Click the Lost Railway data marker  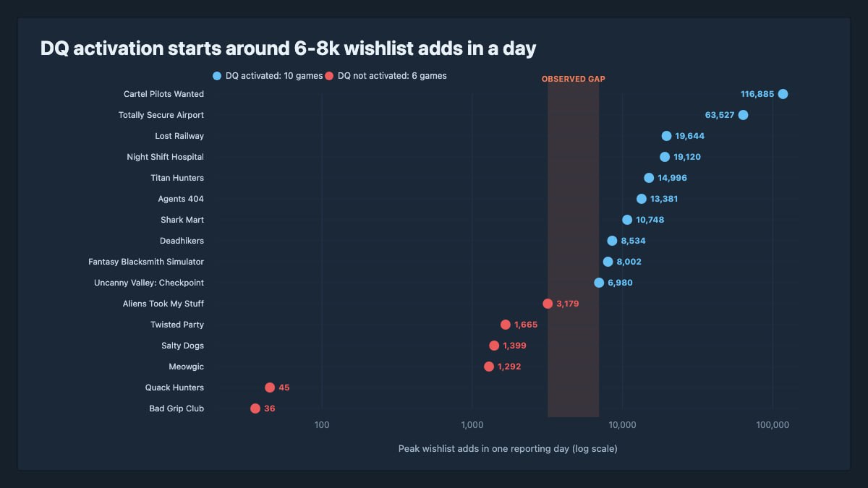pos(666,136)
